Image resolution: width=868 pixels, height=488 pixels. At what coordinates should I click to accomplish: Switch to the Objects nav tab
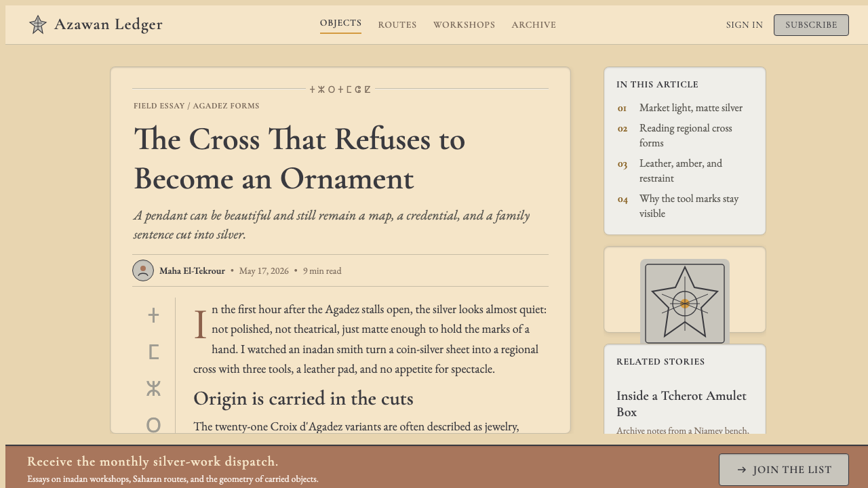(x=341, y=24)
